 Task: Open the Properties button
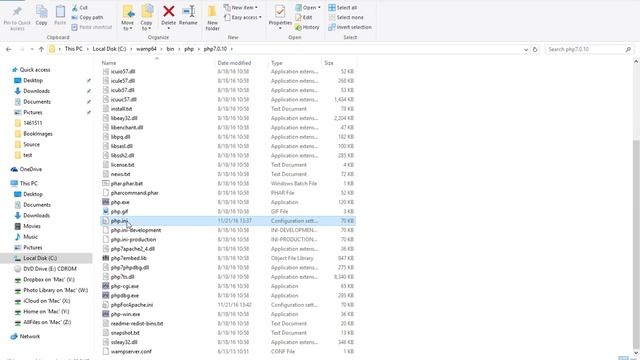click(280, 16)
